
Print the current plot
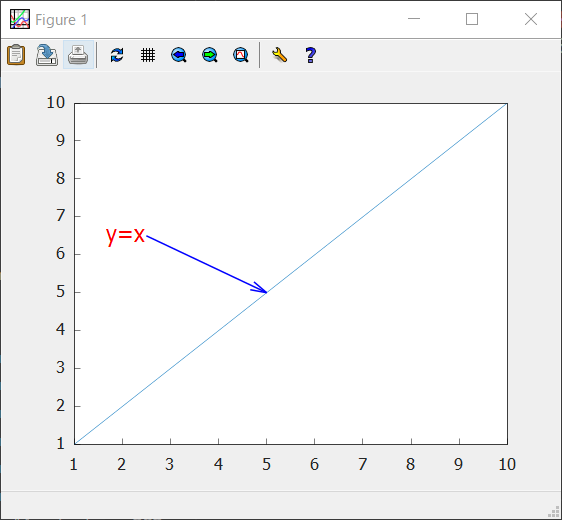click(78, 55)
